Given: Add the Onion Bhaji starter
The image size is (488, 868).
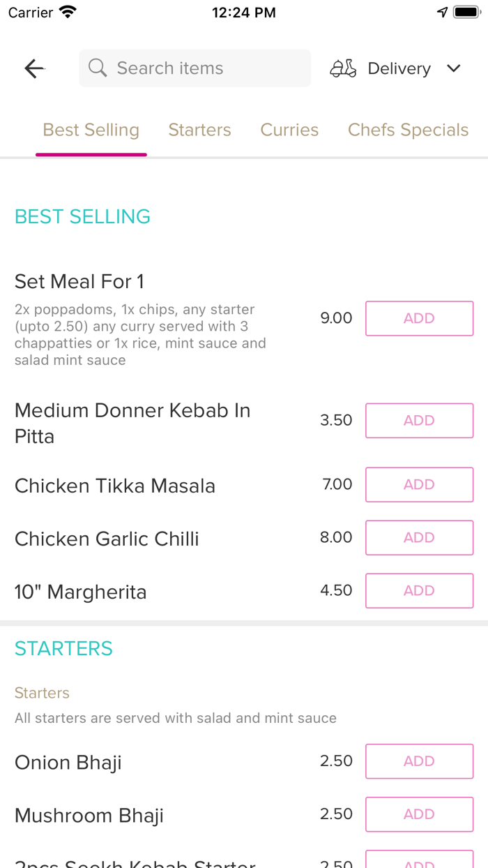Looking at the screenshot, I should tap(419, 761).
